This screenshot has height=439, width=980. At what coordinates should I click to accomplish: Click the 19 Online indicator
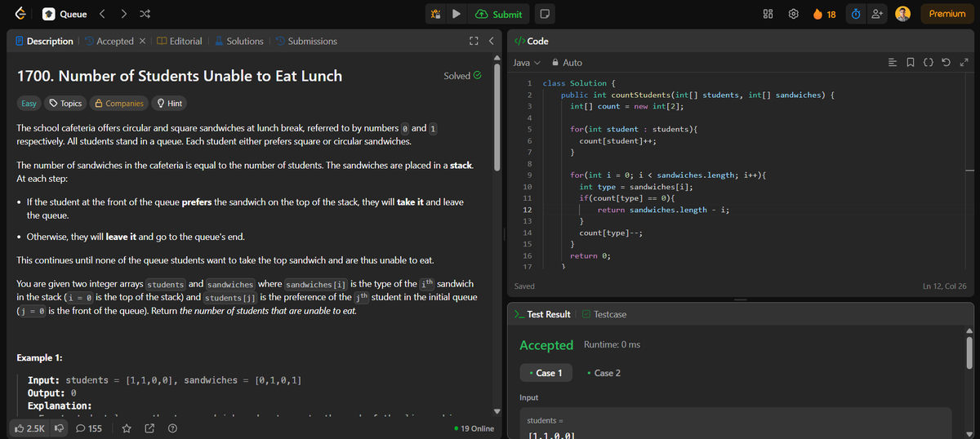tap(473, 428)
